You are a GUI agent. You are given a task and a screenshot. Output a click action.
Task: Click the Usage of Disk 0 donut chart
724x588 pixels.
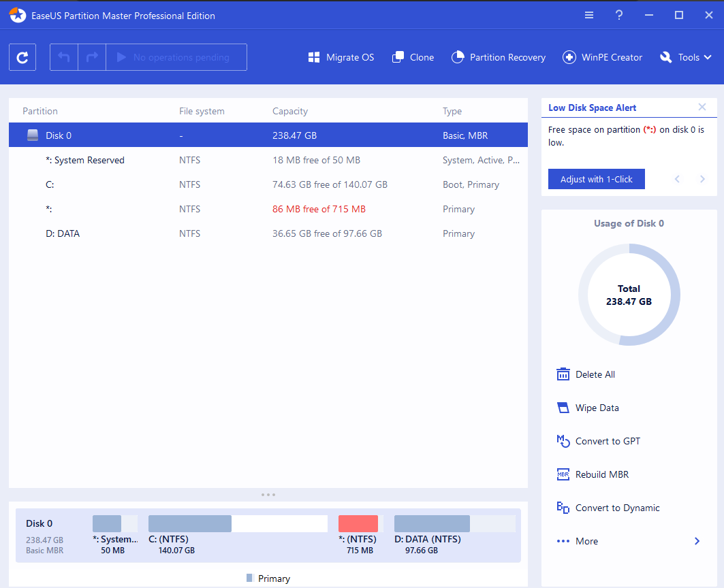[629, 295]
